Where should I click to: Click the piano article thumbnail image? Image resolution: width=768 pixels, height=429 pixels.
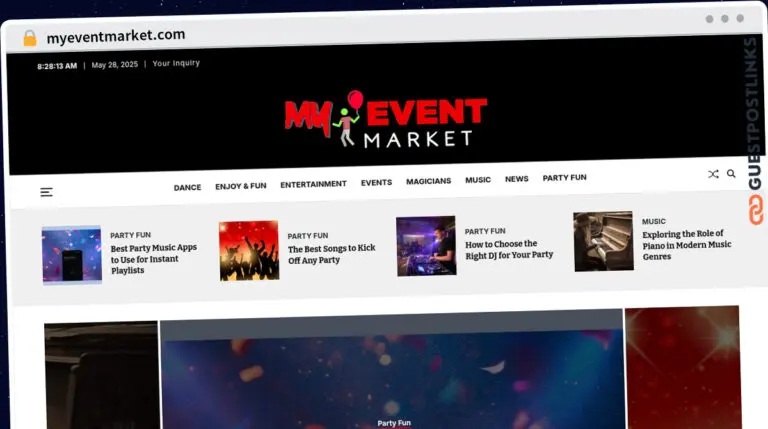pyautogui.click(x=603, y=241)
